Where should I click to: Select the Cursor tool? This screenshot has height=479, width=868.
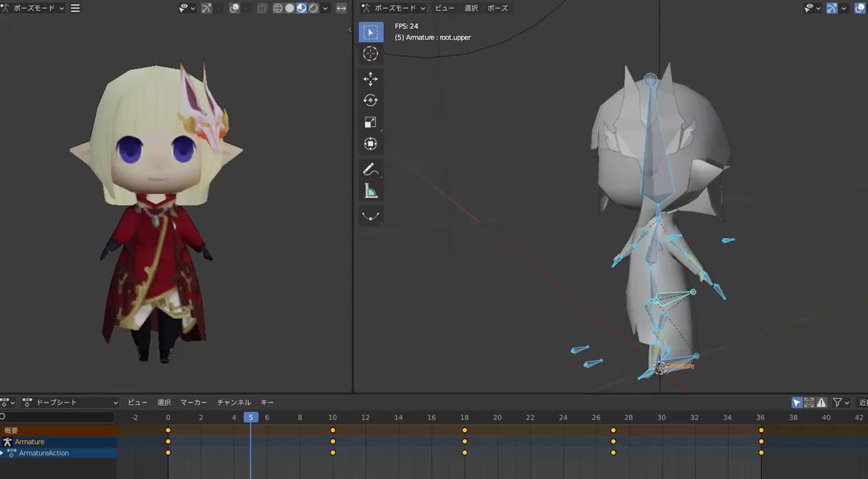pyautogui.click(x=371, y=53)
